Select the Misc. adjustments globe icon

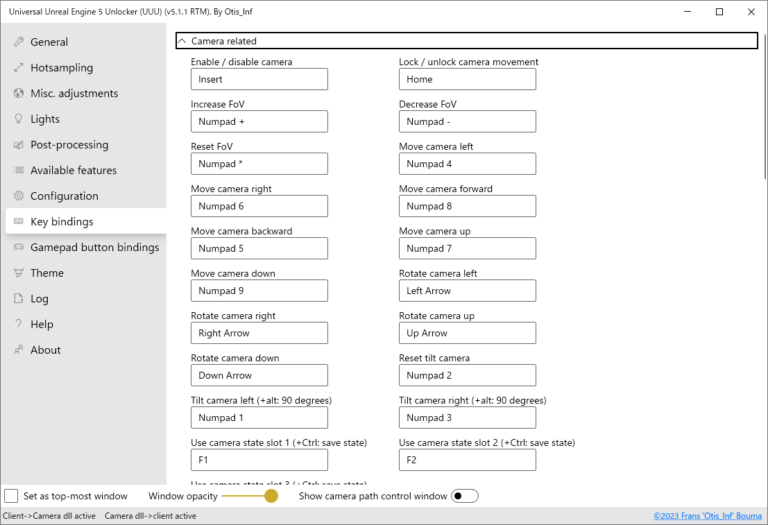pyautogui.click(x=18, y=94)
